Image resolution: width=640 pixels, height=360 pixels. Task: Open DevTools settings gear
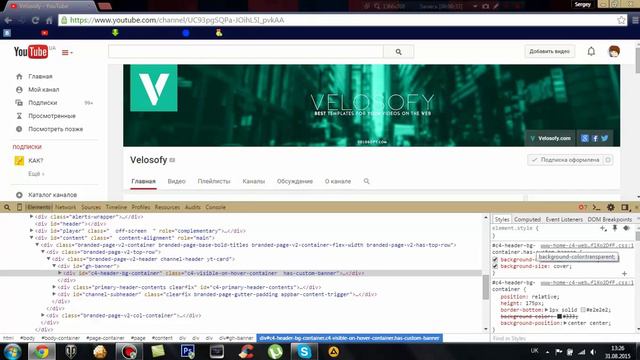[611, 207]
